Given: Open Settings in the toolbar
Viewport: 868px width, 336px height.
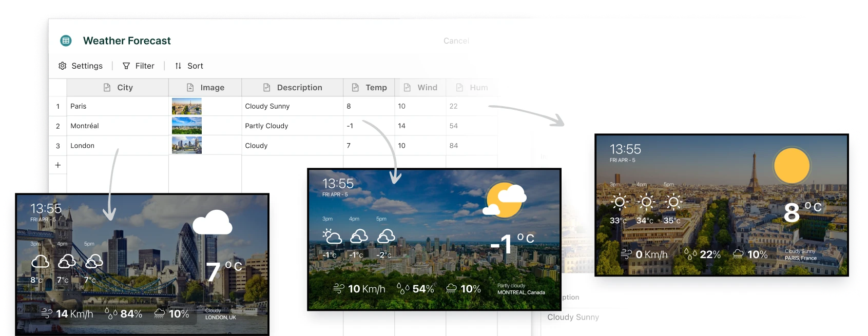Looking at the screenshot, I should point(81,66).
